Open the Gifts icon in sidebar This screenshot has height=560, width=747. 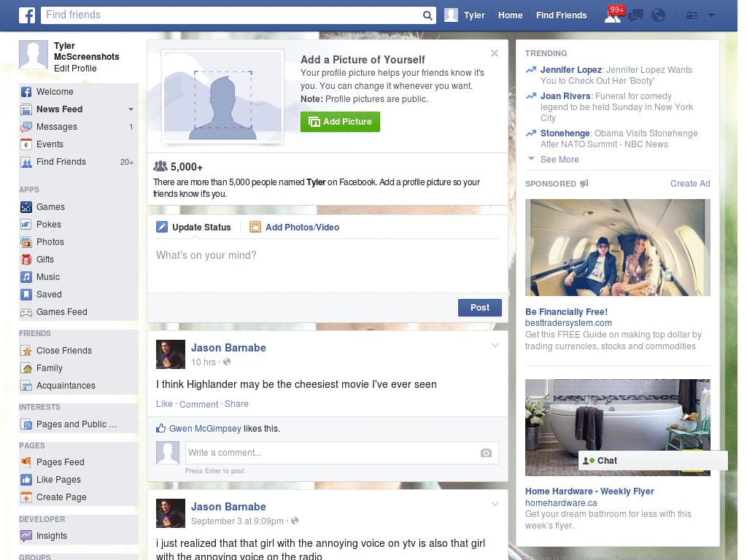[26, 260]
